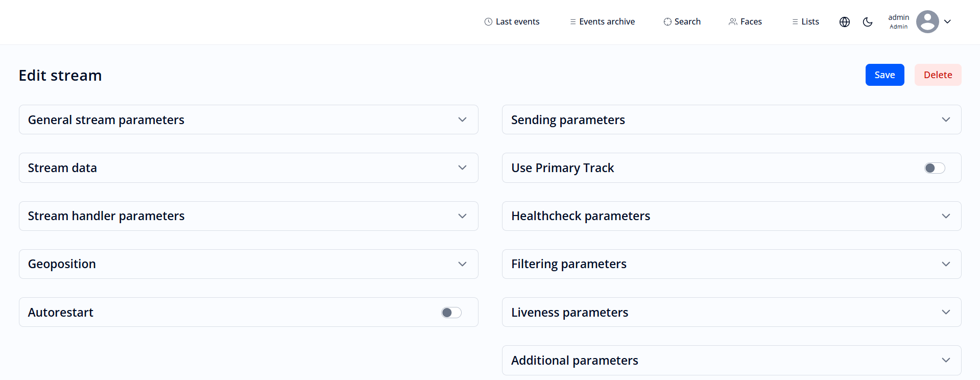Screen dimensions: 980x380
Task: Click the list icon beside Lists
Action: [795, 22]
